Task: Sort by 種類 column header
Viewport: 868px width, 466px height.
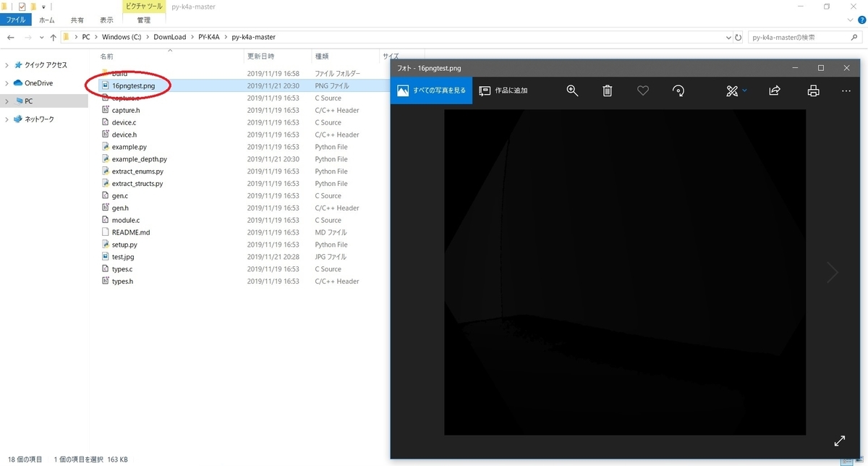Action: tap(322, 56)
